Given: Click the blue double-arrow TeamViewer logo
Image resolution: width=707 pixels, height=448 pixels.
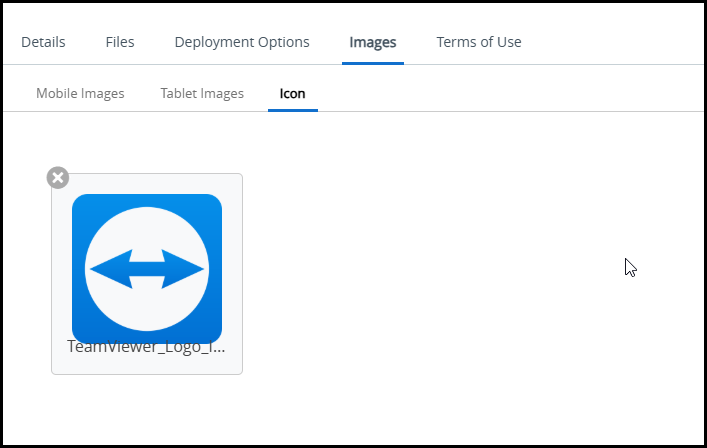Looking at the screenshot, I should [x=147, y=270].
